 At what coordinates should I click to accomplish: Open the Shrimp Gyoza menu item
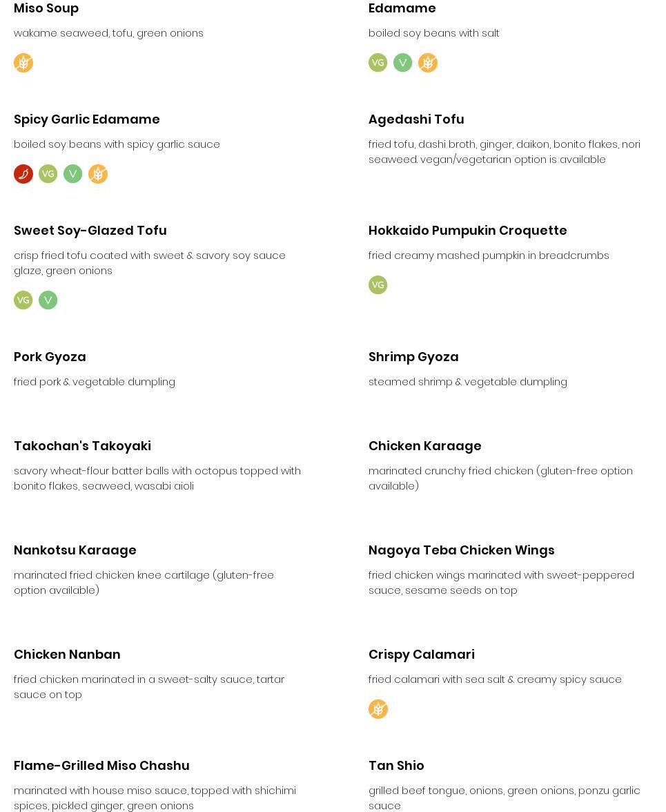click(x=413, y=357)
